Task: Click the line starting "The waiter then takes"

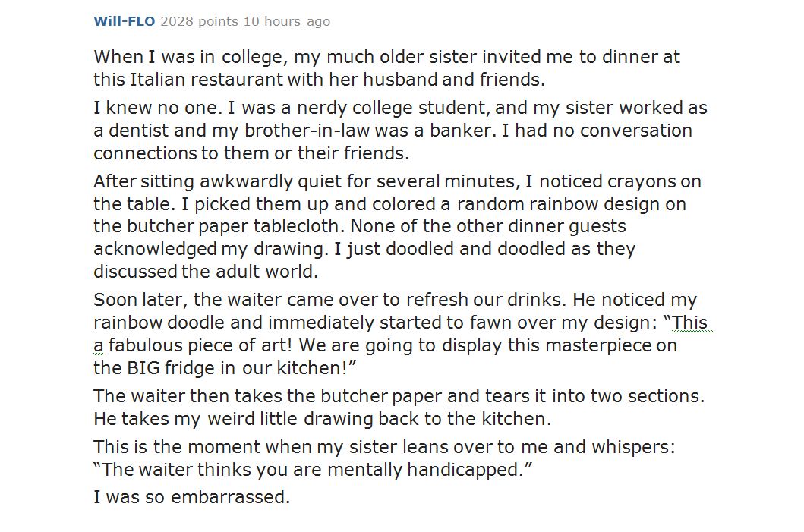Action: coord(399,396)
